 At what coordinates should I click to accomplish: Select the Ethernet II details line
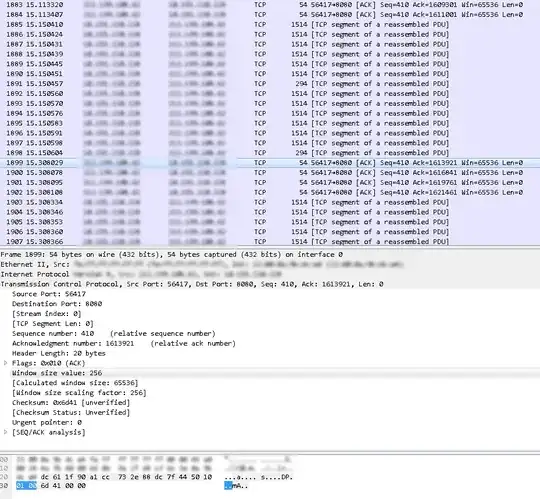(270, 264)
